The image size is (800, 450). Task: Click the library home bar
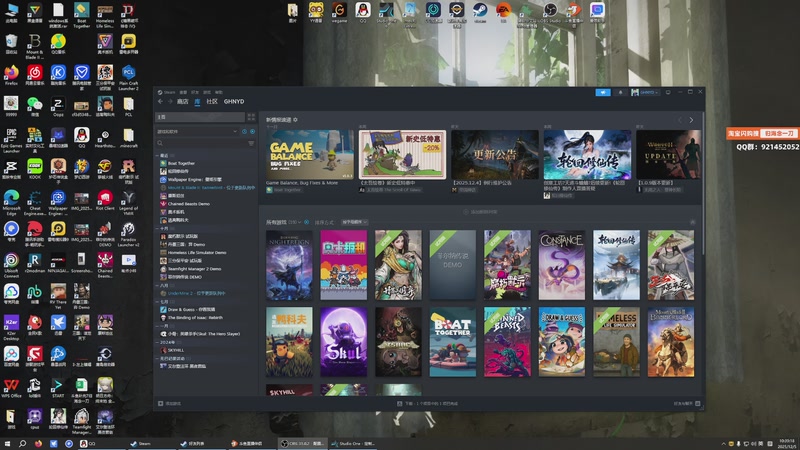[x=200, y=117]
